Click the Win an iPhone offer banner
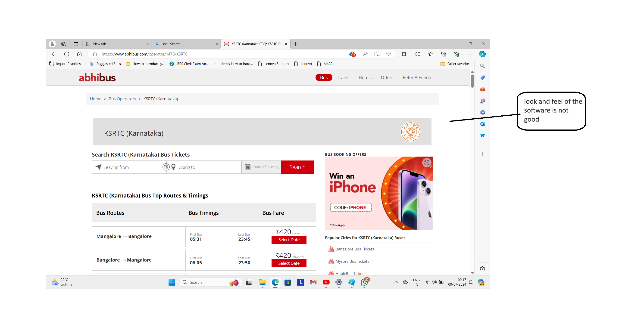 (378, 193)
